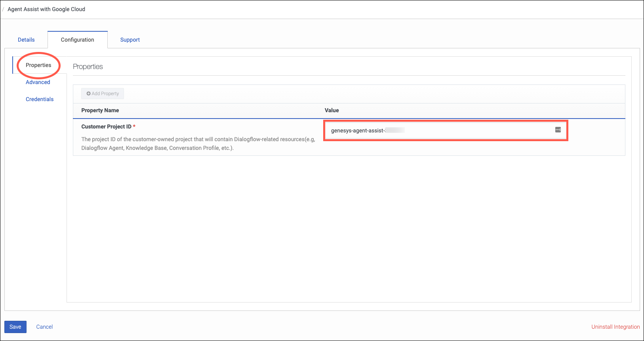Save the integration configuration
The image size is (644, 341).
(15, 327)
